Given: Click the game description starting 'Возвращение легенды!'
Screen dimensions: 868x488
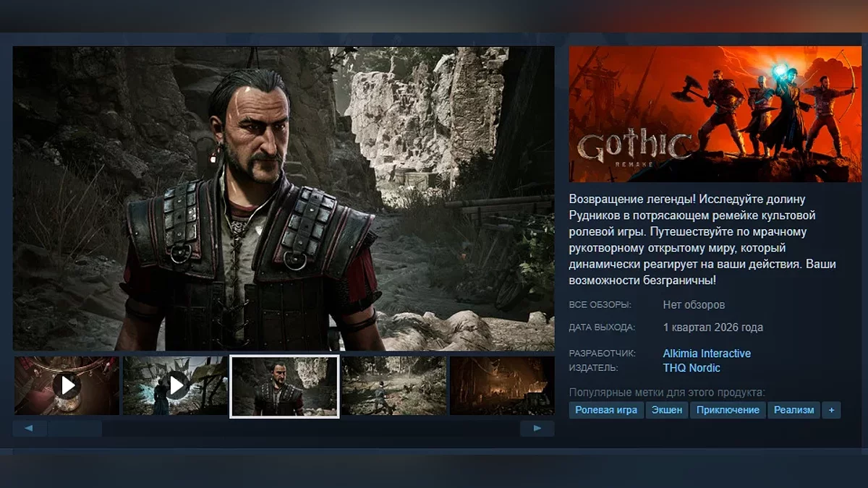Looking at the screenshot, I should pyautogui.click(x=702, y=239).
